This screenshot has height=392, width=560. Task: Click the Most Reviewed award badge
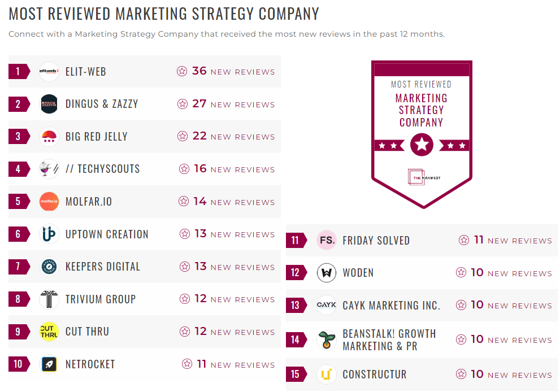(421, 133)
